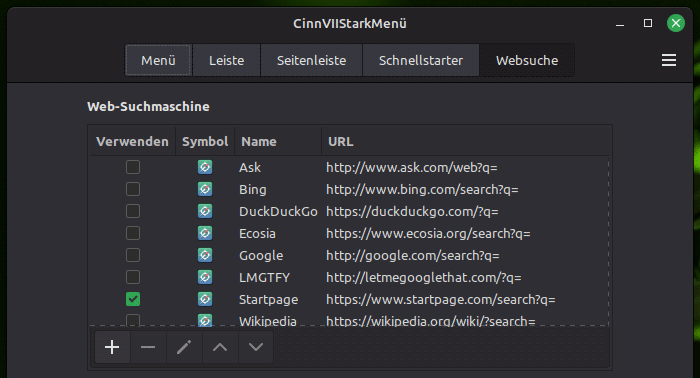Enable the Bing search engine checkbox
700x378 pixels.
point(133,189)
